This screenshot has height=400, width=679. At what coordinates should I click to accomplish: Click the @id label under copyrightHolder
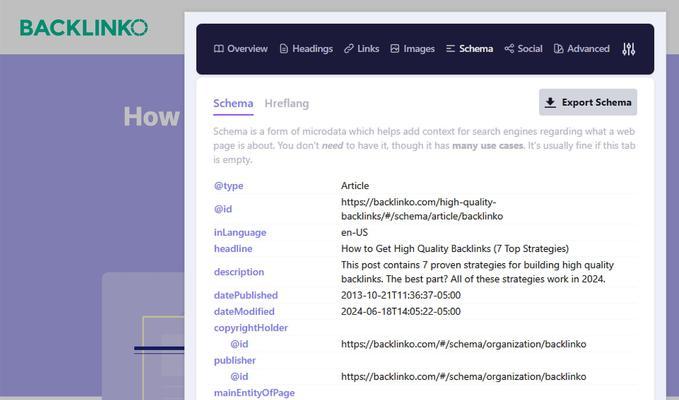tap(239, 344)
